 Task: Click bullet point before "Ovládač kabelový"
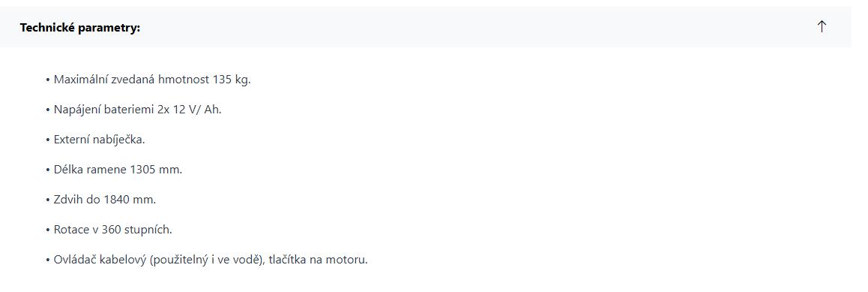click(48, 259)
